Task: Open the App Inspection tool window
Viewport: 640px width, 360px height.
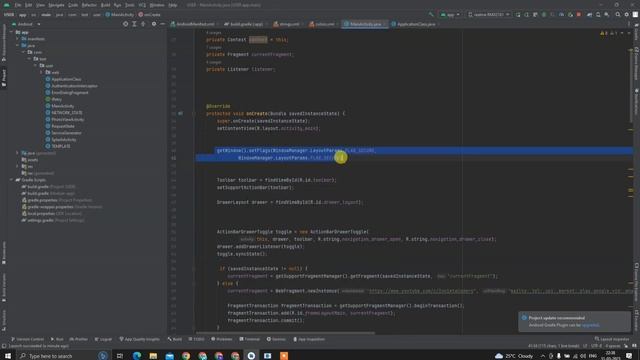Action: 309,339
